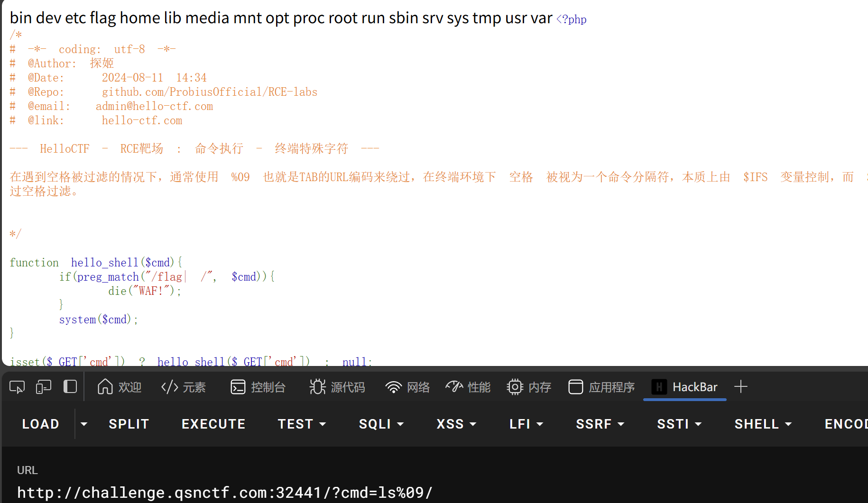Click the directory listing output line
The height and width of the screenshot is (503, 868).
pos(281,18)
